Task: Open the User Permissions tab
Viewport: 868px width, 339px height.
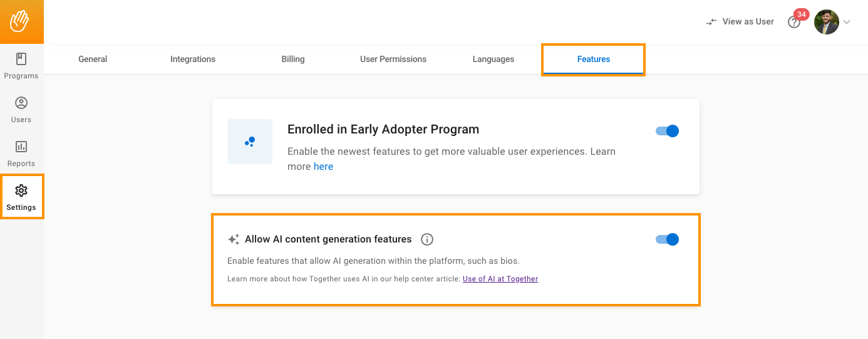Action: tap(393, 59)
